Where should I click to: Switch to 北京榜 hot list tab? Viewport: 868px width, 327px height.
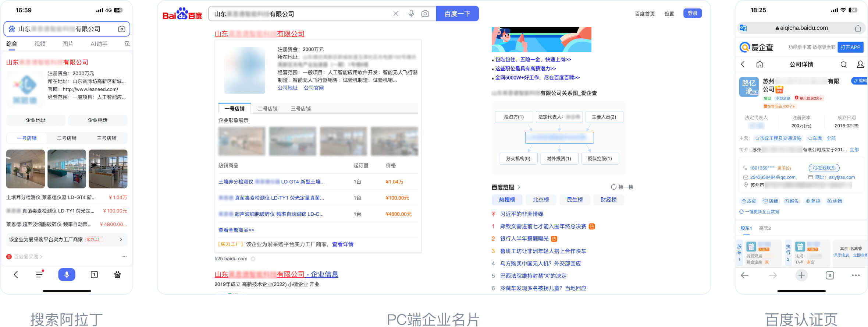click(541, 200)
